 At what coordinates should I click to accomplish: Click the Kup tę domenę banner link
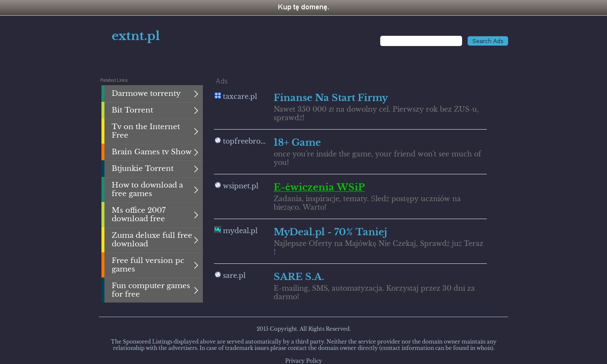pos(303,7)
